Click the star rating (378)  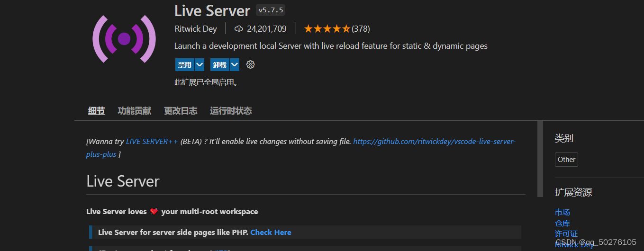(336, 29)
